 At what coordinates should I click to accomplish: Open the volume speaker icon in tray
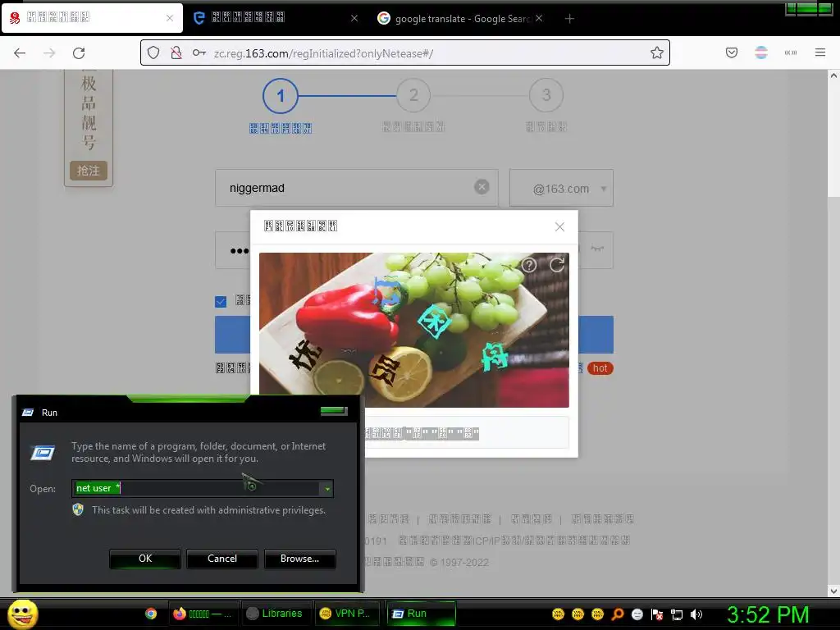(x=696, y=614)
